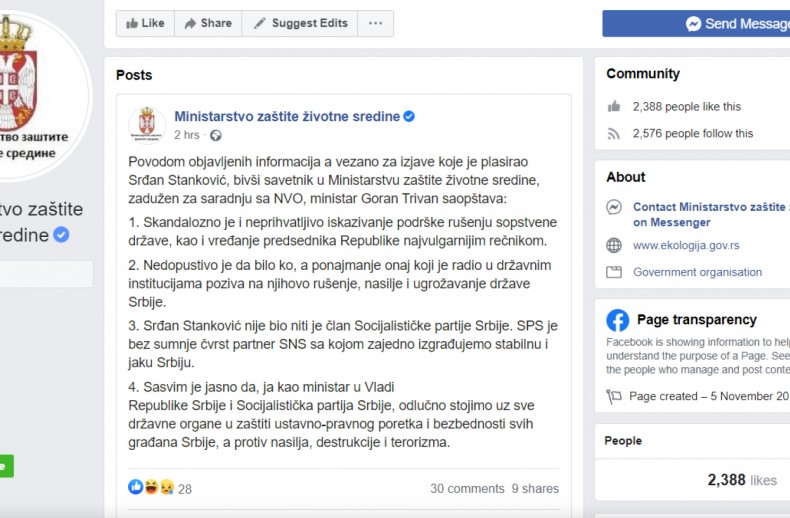Click the Haha reaction icon under post
Image resolution: width=790 pixels, height=518 pixels.
151,487
